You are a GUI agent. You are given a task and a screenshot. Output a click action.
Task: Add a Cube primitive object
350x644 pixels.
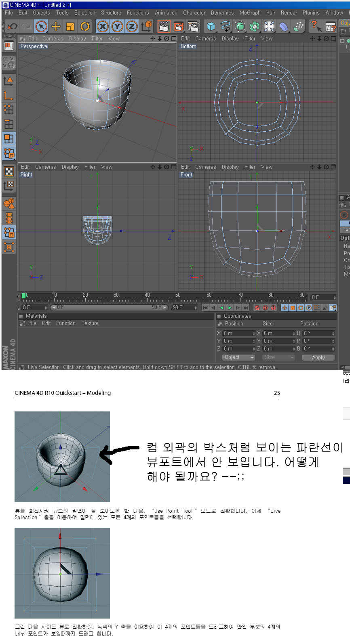click(x=211, y=26)
